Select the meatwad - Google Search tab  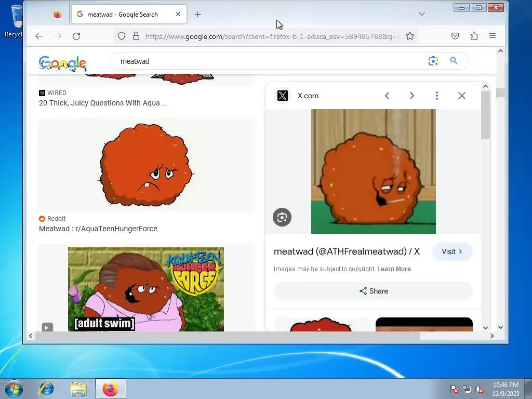click(129, 14)
